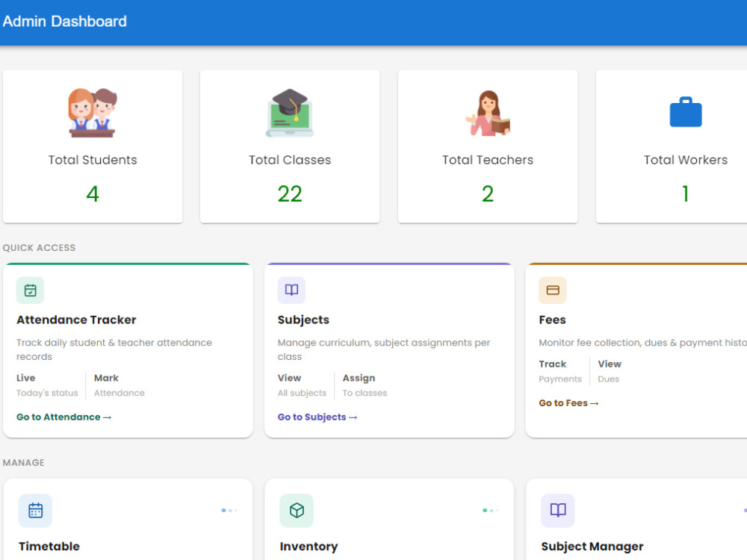The height and width of the screenshot is (560, 747).
Task: Click the Total Classes label
Action: tap(290, 160)
